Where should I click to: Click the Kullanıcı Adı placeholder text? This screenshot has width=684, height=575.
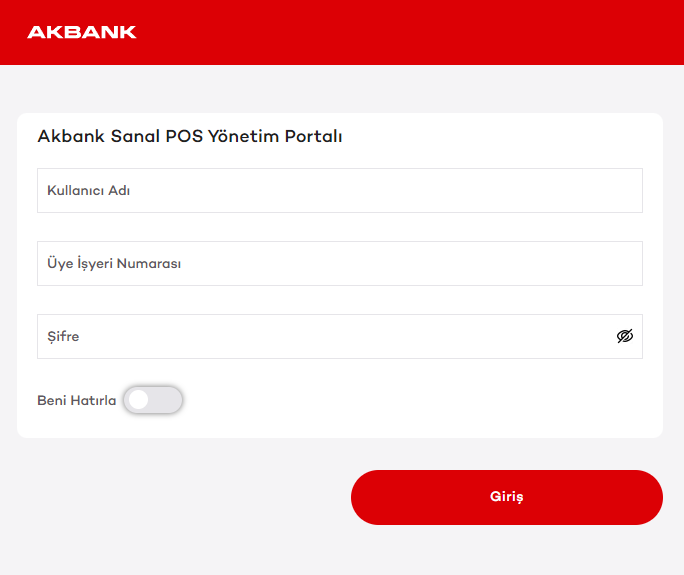click(x=88, y=190)
